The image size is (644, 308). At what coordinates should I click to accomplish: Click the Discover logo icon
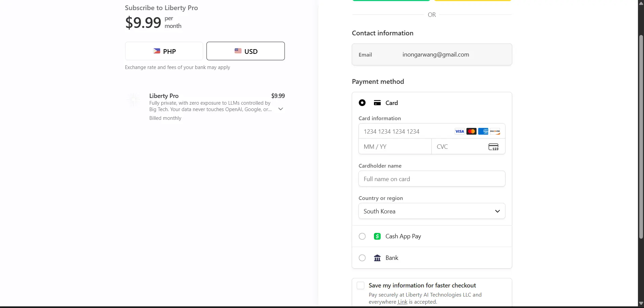tap(495, 131)
